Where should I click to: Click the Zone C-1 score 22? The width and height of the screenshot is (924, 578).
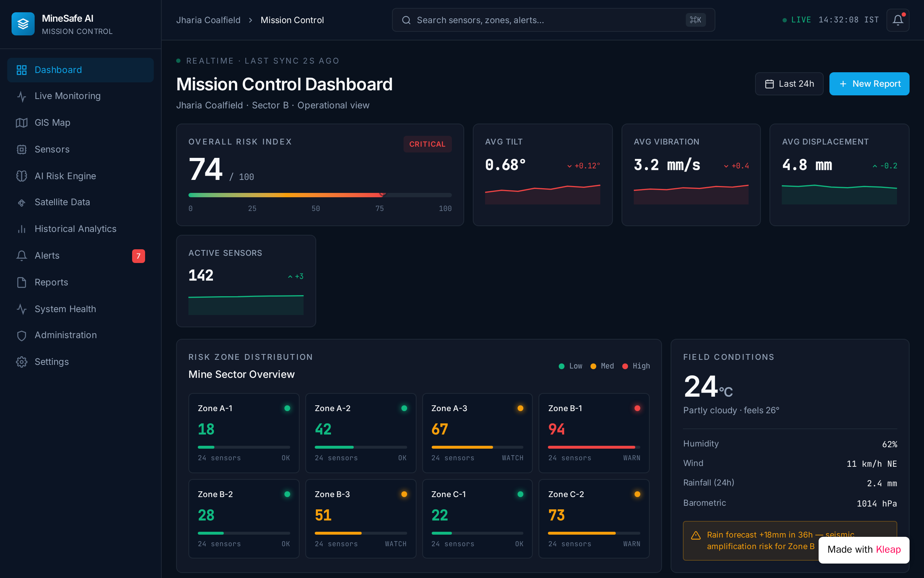pos(440,515)
